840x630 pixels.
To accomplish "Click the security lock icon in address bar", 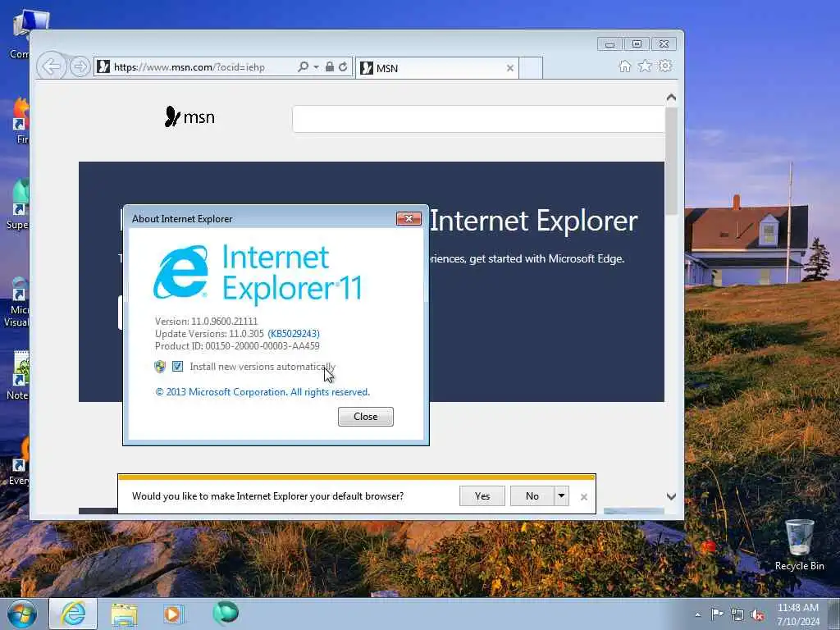I will point(330,67).
